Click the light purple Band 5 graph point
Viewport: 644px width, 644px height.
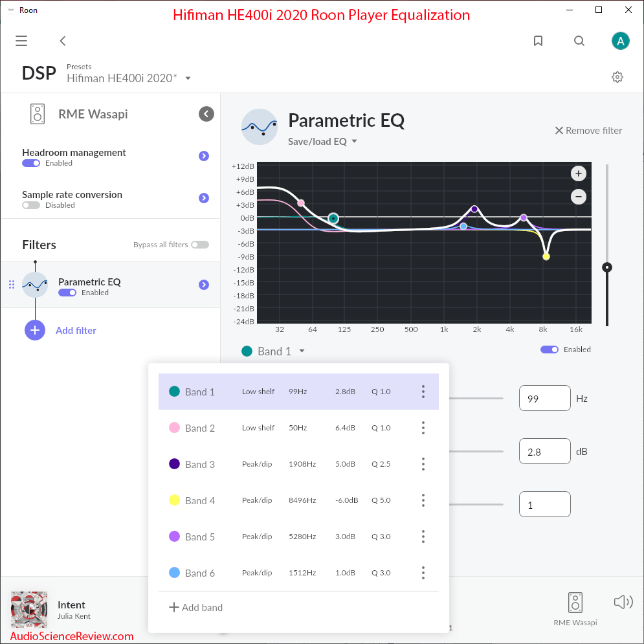[x=523, y=217]
